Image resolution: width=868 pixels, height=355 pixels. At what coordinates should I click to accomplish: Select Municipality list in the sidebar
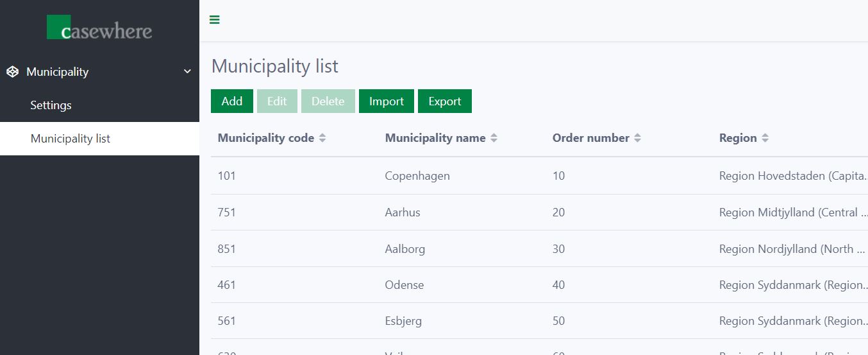71,139
